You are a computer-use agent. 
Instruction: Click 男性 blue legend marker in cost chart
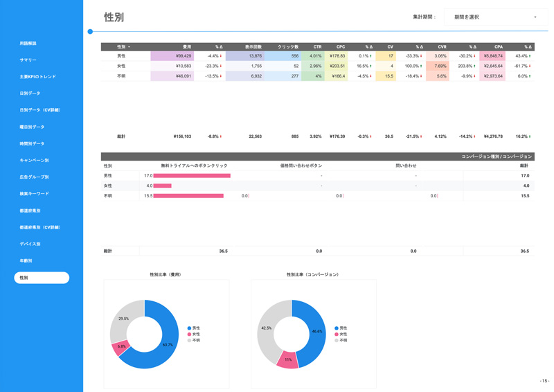click(x=190, y=328)
